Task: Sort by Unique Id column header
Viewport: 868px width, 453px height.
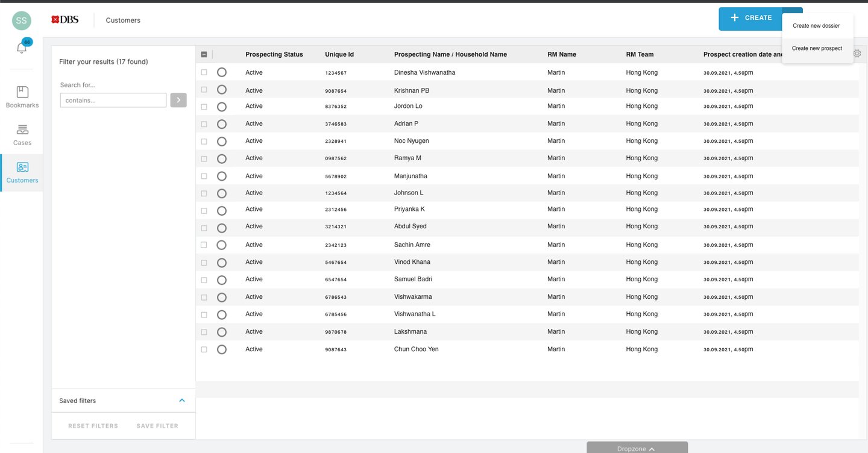Action: [339, 54]
